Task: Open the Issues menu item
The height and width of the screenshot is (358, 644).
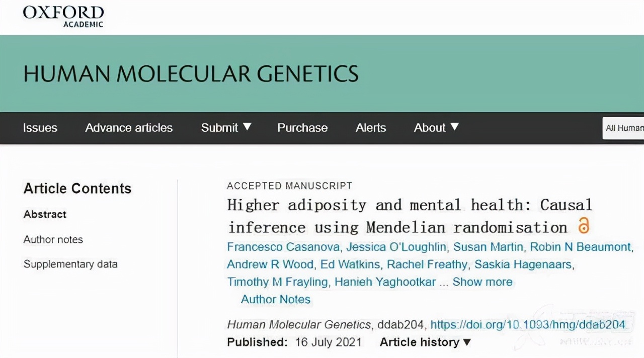Action: 40,128
